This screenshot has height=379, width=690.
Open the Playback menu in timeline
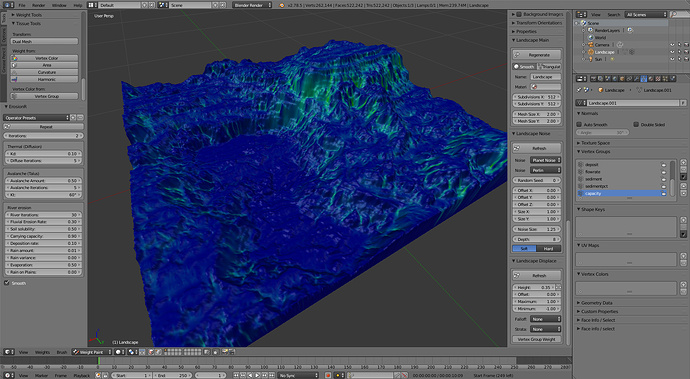click(81, 375)
